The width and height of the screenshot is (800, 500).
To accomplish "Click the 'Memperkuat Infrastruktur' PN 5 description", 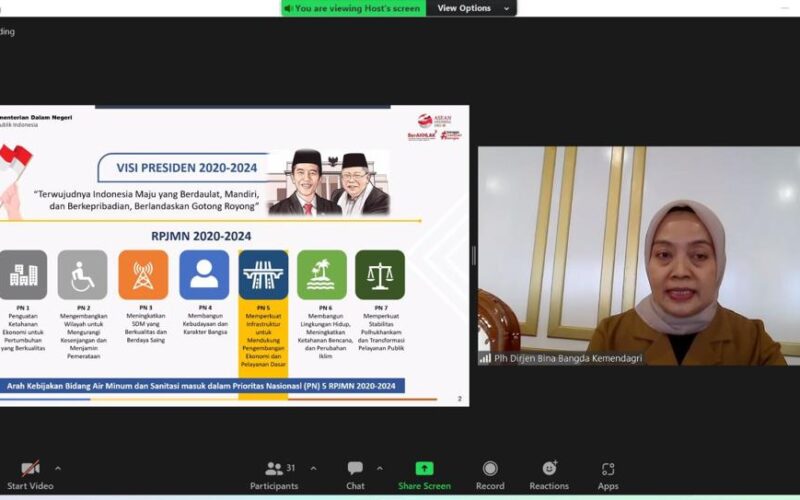I will tap(263, 340).
